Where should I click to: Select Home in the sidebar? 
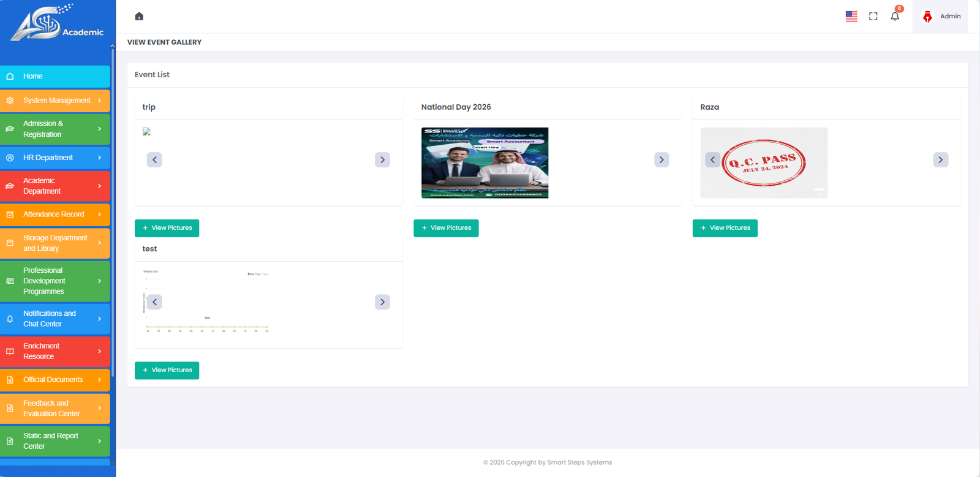coord(55,77)
